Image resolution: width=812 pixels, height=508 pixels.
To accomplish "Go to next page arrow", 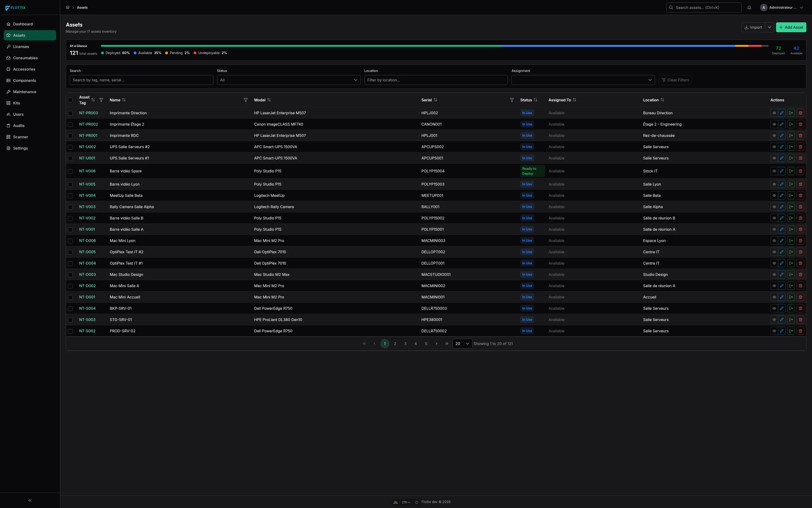I will [x=436, y=344].
